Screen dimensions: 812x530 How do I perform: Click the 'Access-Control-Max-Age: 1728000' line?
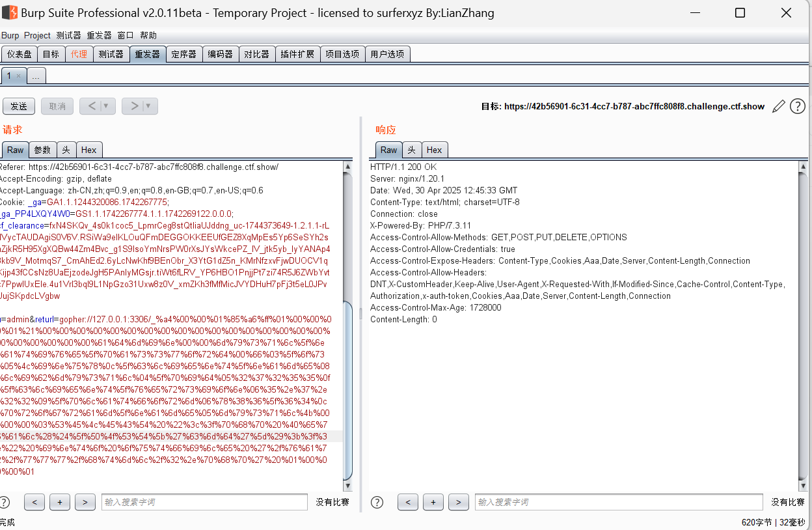point(436,308)
